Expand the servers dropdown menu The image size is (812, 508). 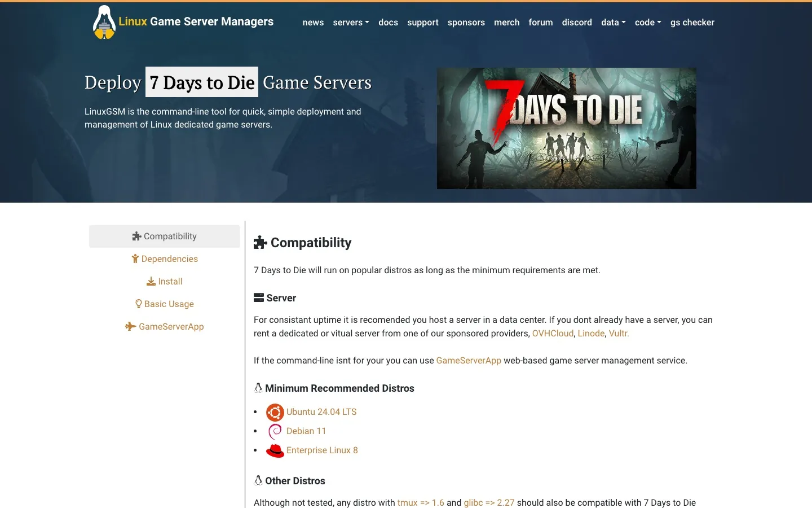pyautogui.click(x=351, y=23)
